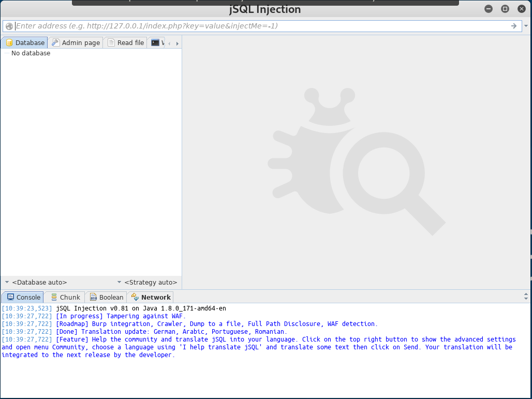Select the partially visible terminal shell tab
This screenshot has width=532, height=399.
[156, 43]
